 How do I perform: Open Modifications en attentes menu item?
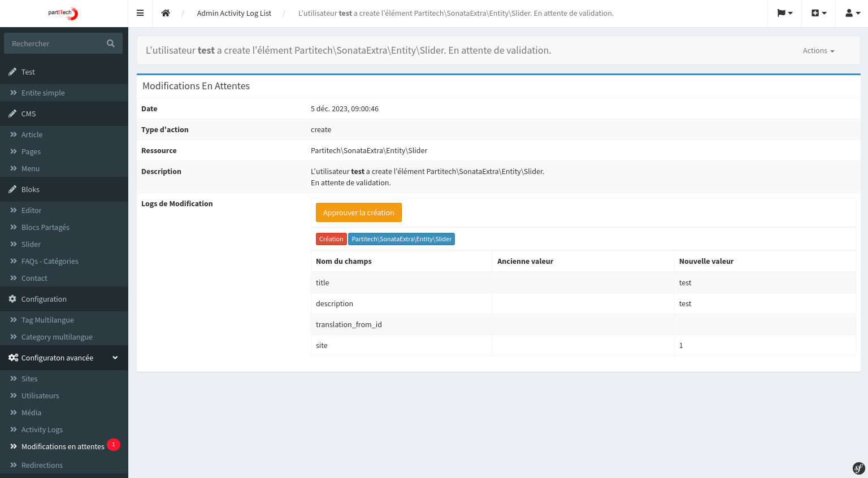(x=63, y=446)
